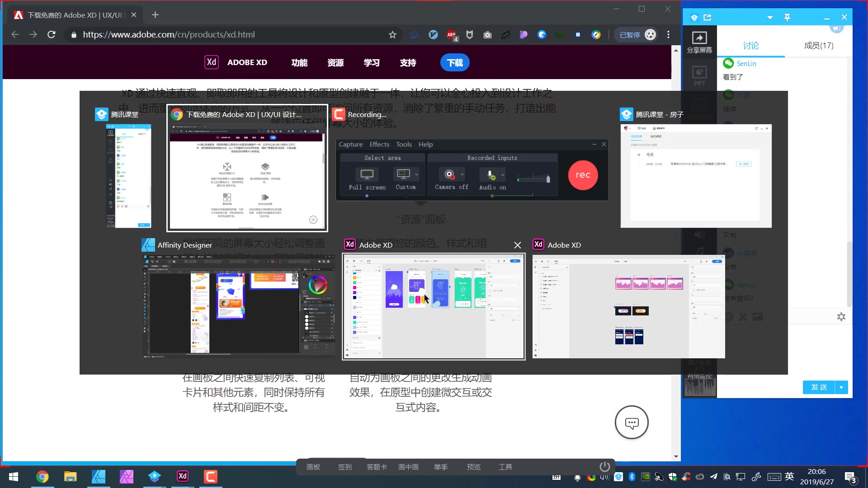Expand send options arrow next to 发送
Viewport: 868px width, 488px height.
click(x=841, y=387)
